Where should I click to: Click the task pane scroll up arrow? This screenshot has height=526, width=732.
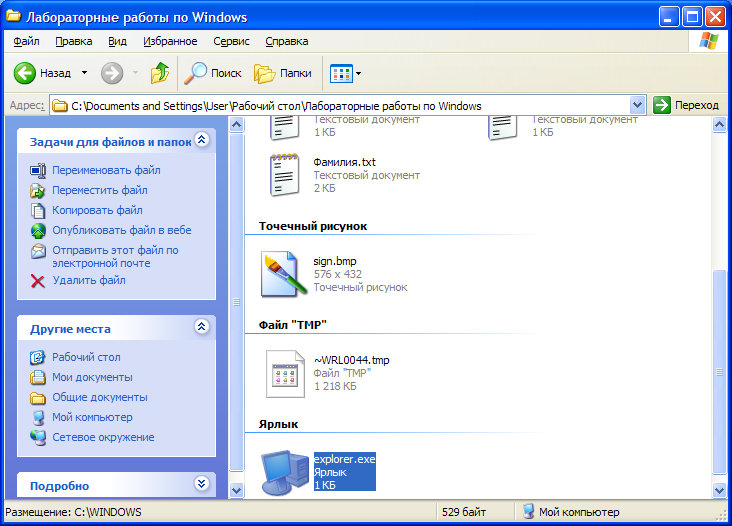click(237, 125)
